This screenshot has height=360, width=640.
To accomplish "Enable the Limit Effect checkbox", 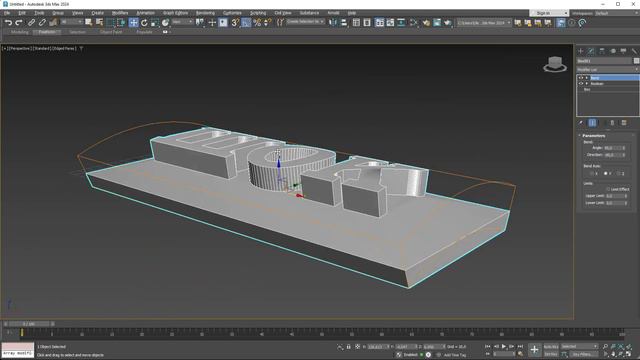I will pos(608,189).
